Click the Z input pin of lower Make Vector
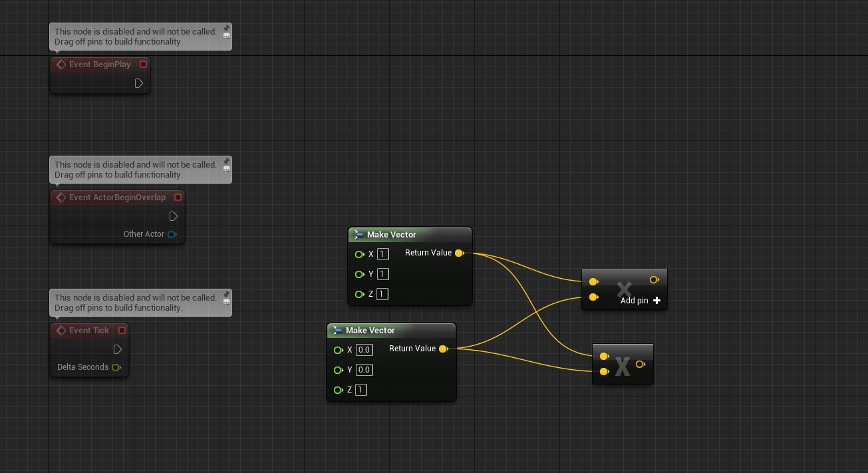The width and height of the screenshot is (868, 473). point(338,390)
